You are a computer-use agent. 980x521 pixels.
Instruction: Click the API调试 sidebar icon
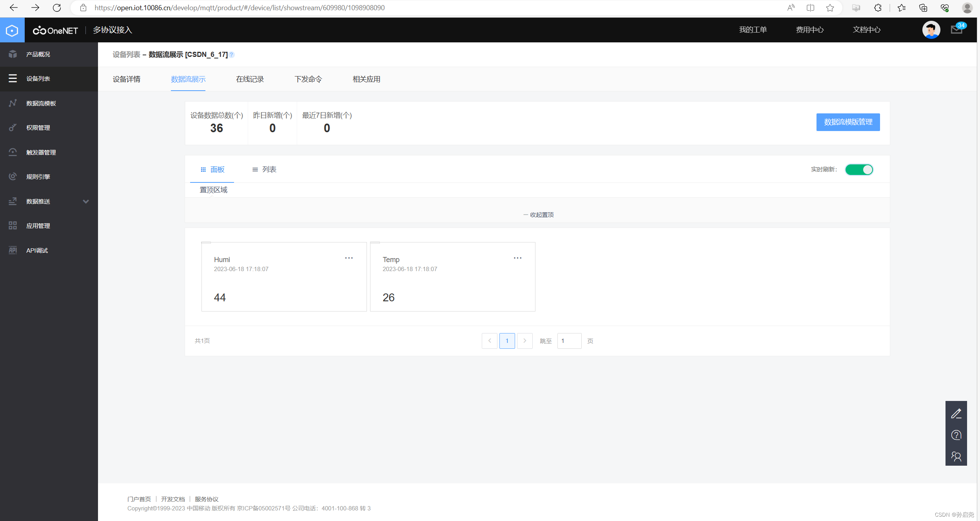click(12, 250)
